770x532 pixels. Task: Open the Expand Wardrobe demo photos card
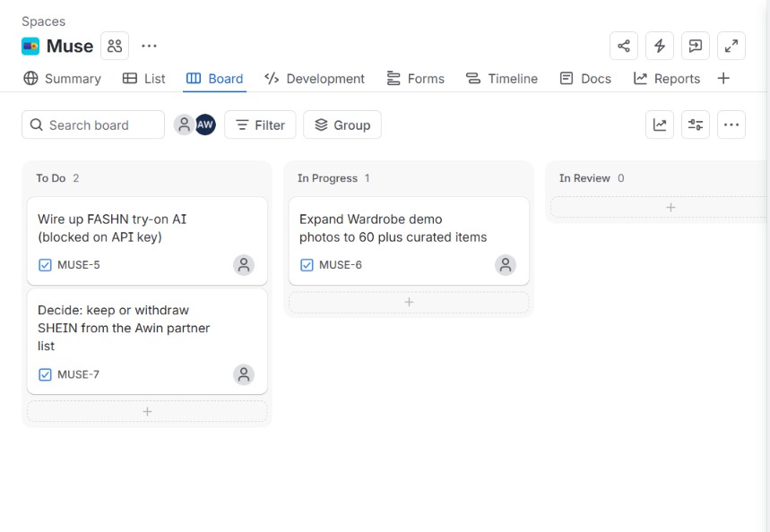tap(409, 241)
